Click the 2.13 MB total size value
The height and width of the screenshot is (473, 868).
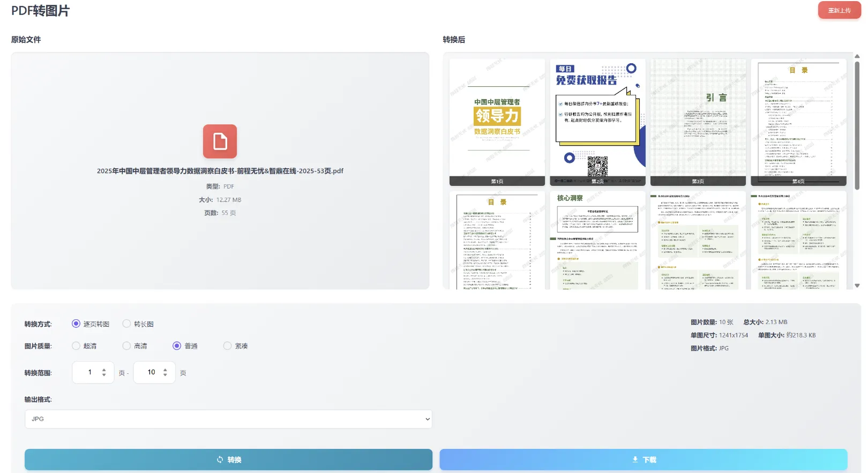tap(776, 322)
